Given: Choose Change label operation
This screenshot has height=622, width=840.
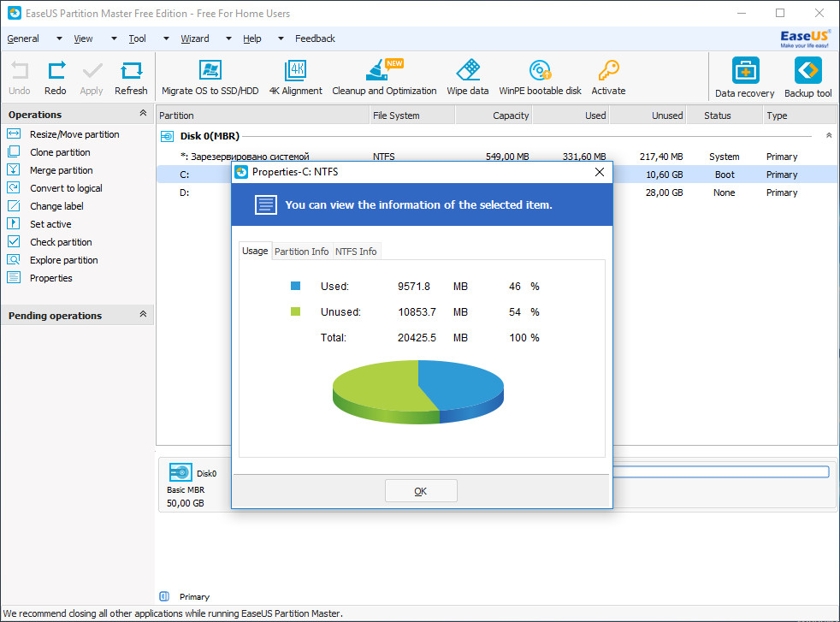Looking at the screenshot, I should coord(56,206).
